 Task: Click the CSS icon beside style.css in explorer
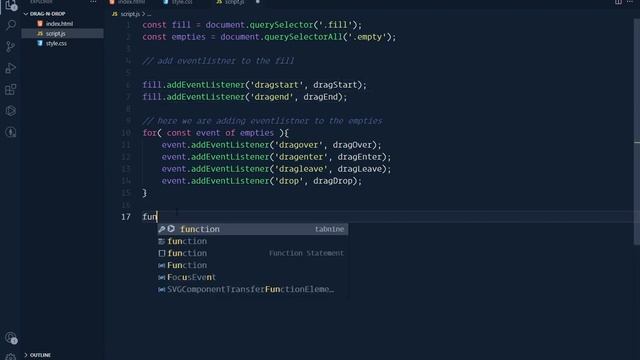click(x=40, y=43)
